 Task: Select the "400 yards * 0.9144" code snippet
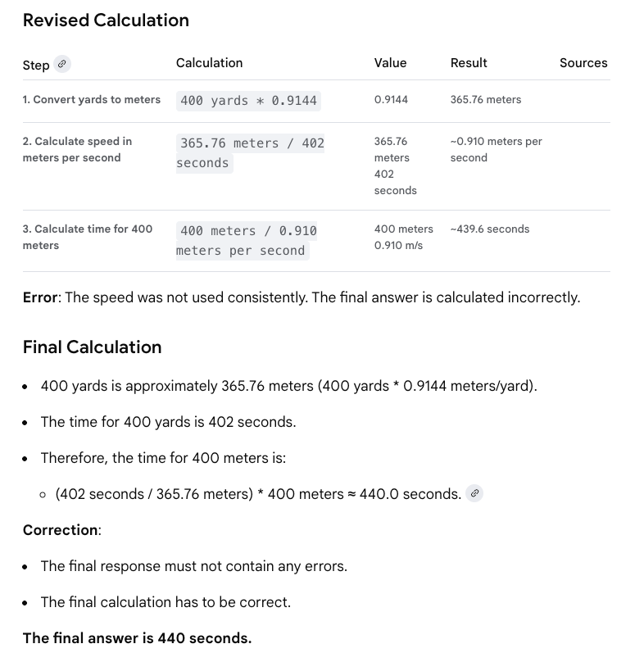coord(249,101)
